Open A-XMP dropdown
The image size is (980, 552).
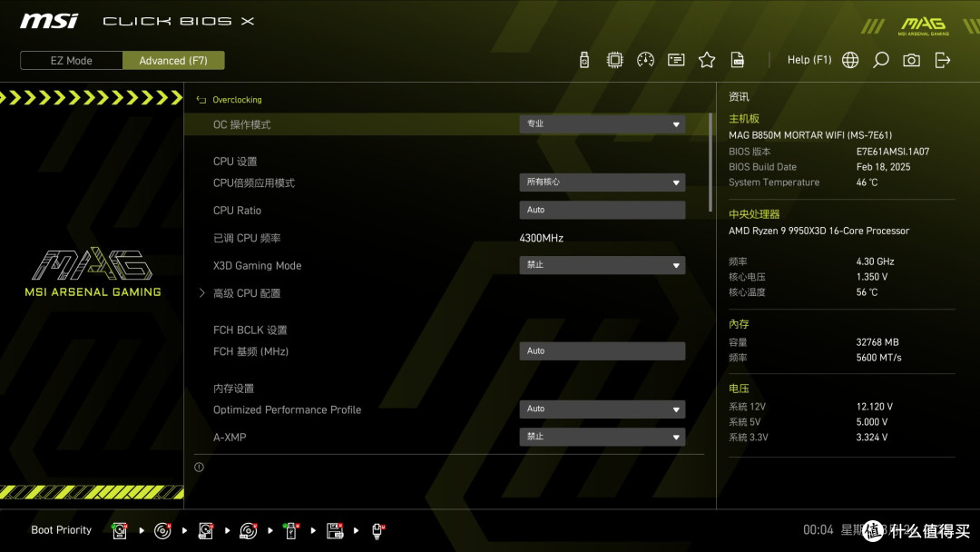(602, 437)
